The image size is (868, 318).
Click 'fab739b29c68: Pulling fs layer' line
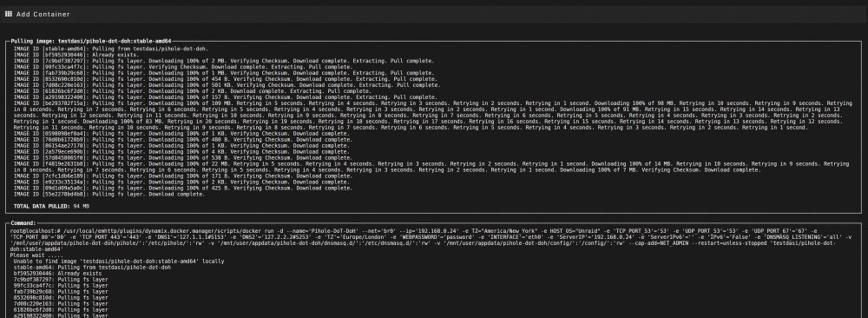(x=61, y=292)
